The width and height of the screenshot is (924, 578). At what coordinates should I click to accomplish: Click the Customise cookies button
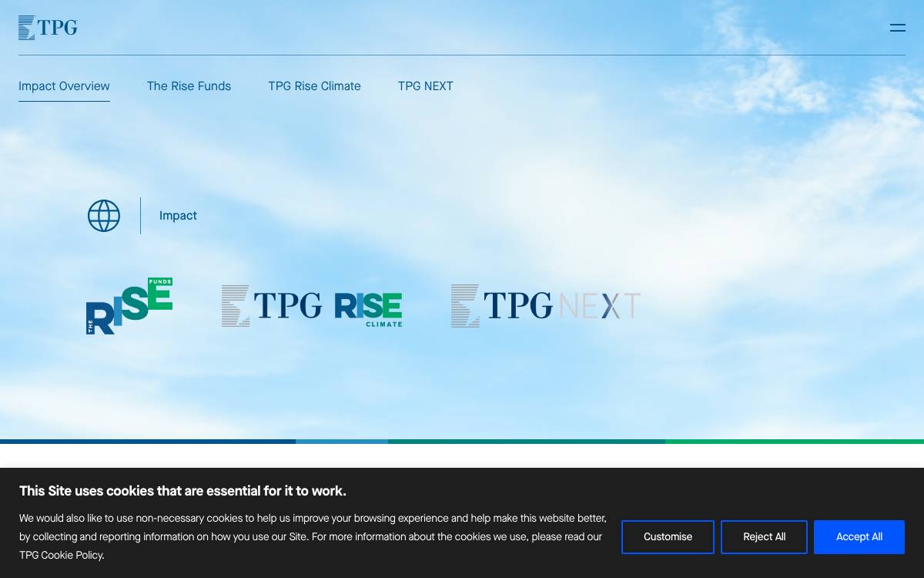pyautogui.click(x=668, y=537)
